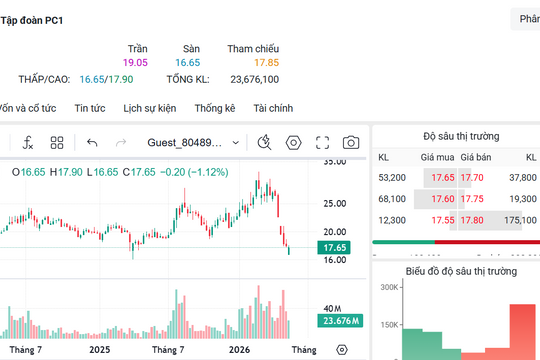Click the reference price 17.85
540x360 pixels.
tap(267, 63)
